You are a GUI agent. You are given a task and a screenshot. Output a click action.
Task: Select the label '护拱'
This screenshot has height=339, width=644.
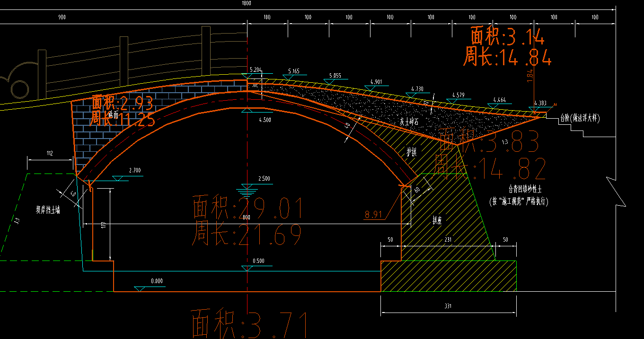click(x=412, y=152)
